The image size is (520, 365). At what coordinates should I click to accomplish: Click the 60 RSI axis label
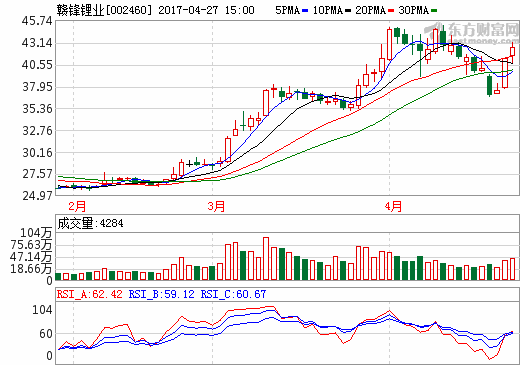46,334
